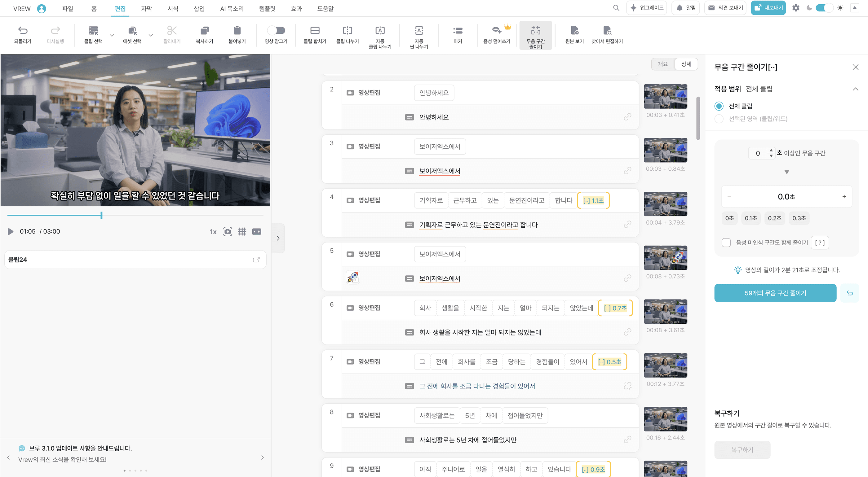The height and width of the screenshot is (477, 868).
Task: Take a snapshot with the camera icon
Action: pyautogui.click(x=228, y=232)
